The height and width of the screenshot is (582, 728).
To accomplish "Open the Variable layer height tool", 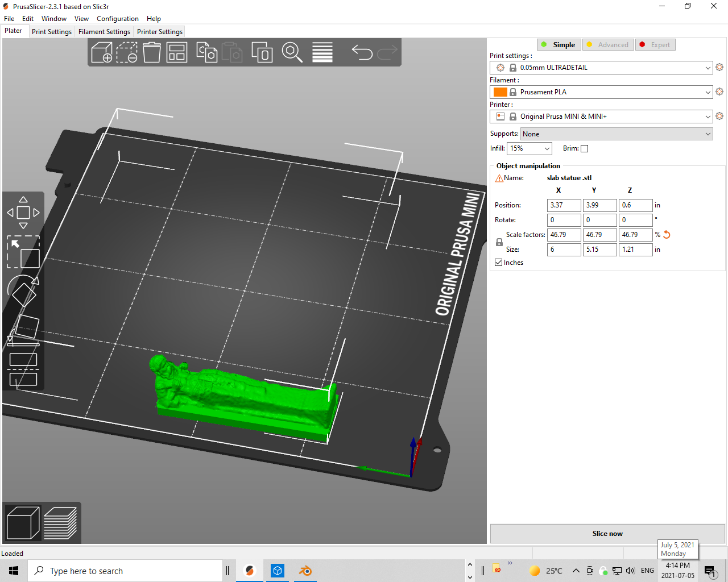I will (322, 52).
